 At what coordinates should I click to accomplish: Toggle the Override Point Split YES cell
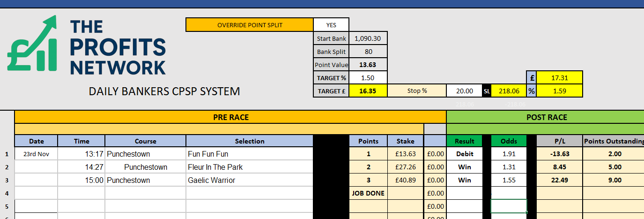(x=331, y=25)
